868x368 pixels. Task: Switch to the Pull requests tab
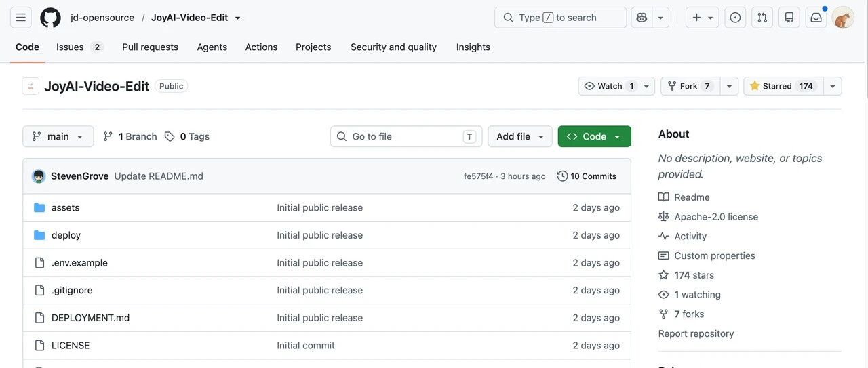tap(150, 47)
